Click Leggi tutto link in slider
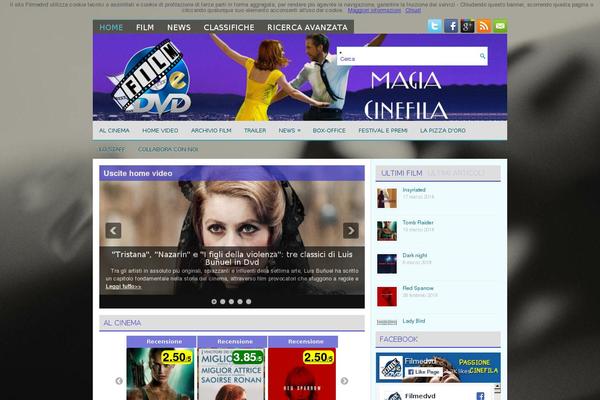 pyautogui.click(x=123, y=286)
